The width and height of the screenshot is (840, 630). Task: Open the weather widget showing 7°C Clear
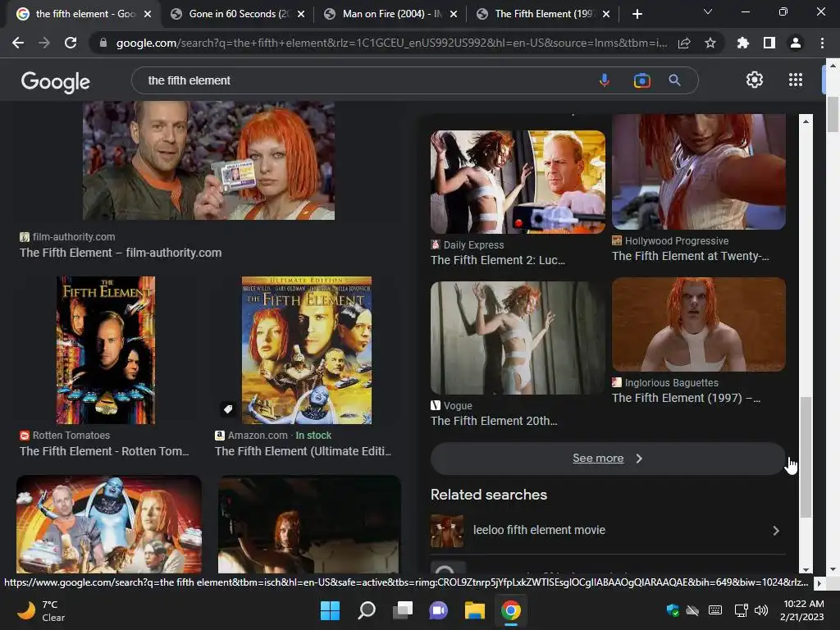[x=42, y=610]
